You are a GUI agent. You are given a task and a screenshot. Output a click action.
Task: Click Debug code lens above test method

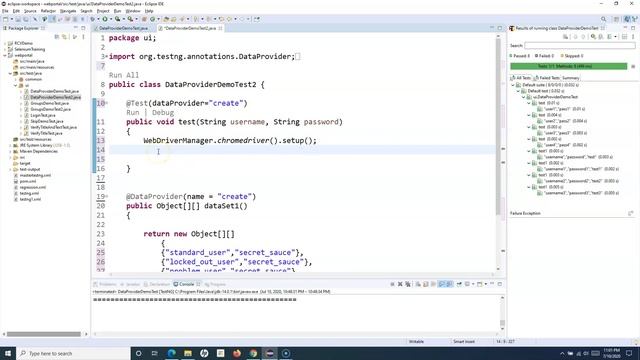163,112
